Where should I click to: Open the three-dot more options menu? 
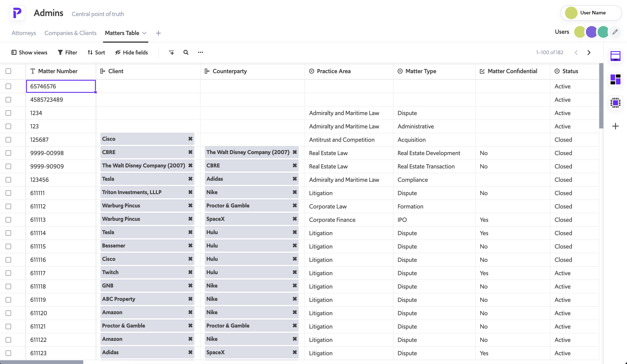click(x=201, y=52)
